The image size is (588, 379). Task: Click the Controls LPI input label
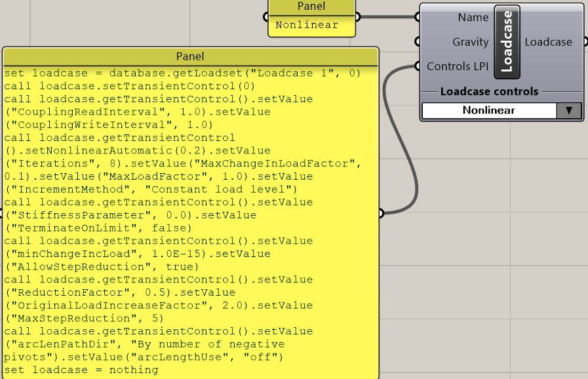pos(458,66)
